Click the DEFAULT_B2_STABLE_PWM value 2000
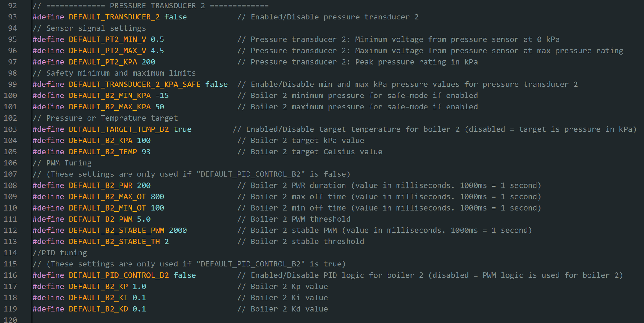Image resolution: width=644 pixels, height=323 pixels. click(x=178, y=230)
